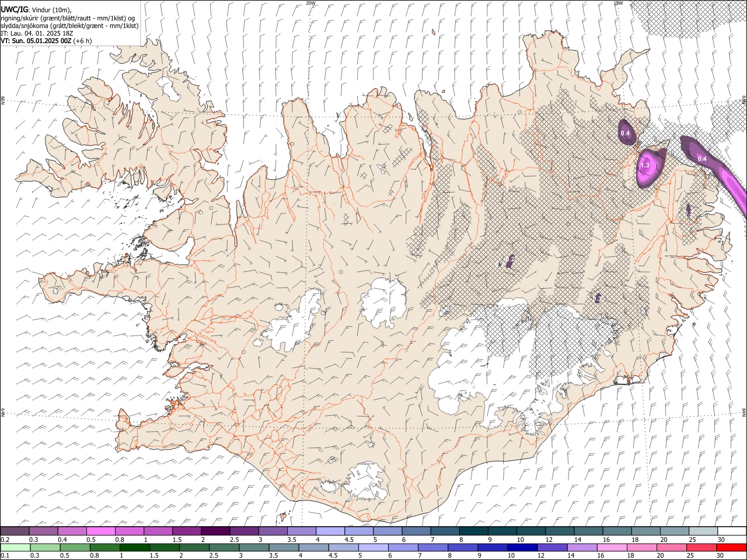Click the 'UWC/IG: Vindur (10m),' title text
The image size is (747, 560).
point(36,9)
